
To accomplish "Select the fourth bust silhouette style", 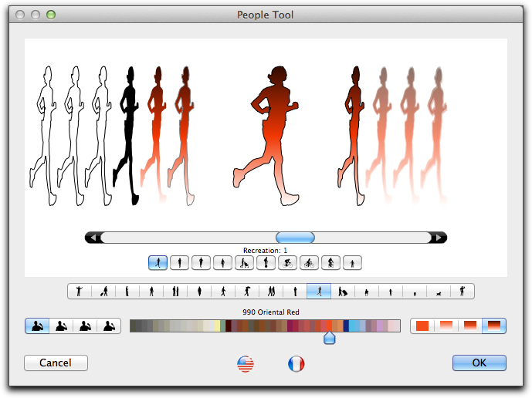I will 109,325.
